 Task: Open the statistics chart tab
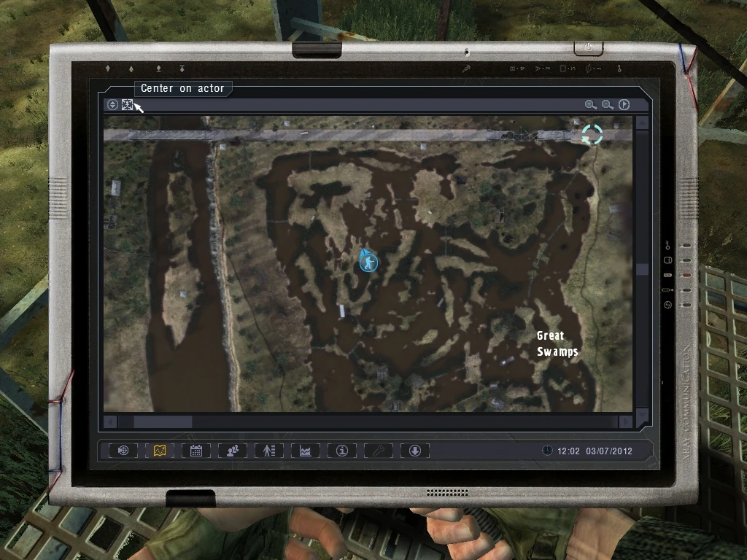click(x=306, y=451)
